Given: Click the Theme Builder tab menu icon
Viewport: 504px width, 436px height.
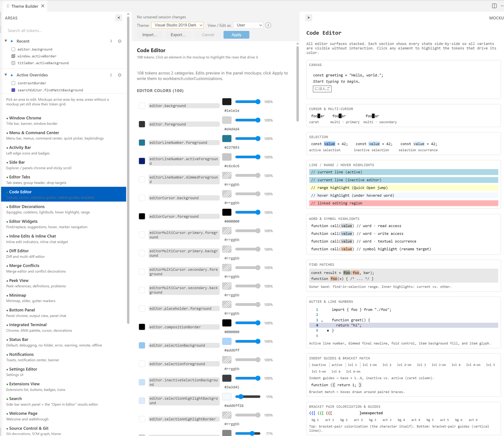Looking at the screenshot, I should pyautogui.click(x=8, y=6).
